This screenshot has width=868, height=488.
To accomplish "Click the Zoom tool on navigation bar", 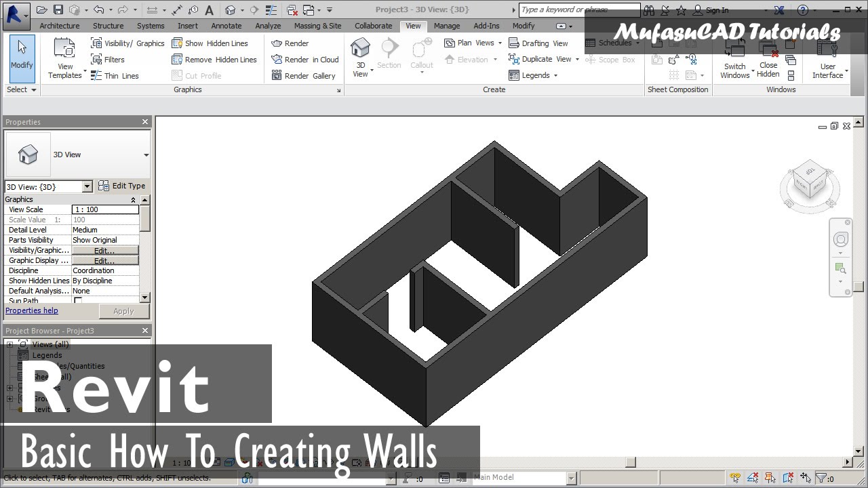I will [x=841, y=268].
